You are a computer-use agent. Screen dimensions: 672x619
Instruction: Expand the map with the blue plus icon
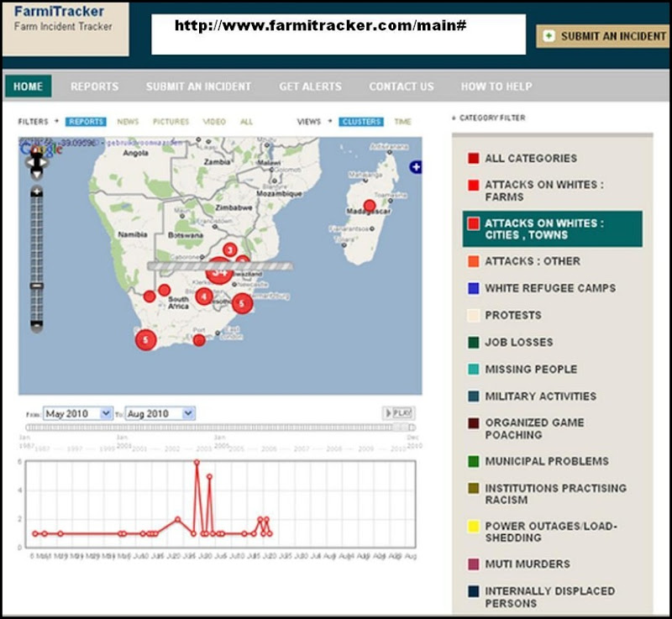(415, 168)
